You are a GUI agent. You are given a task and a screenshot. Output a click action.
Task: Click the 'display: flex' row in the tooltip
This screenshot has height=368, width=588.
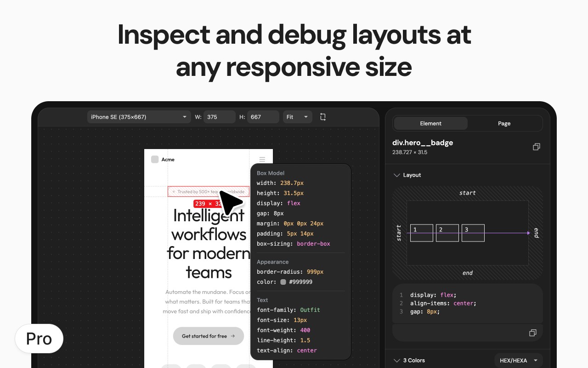278,203
